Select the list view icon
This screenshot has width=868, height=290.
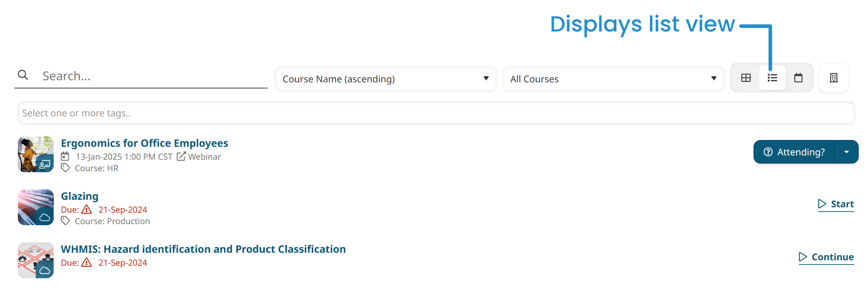tap(772, 78)
